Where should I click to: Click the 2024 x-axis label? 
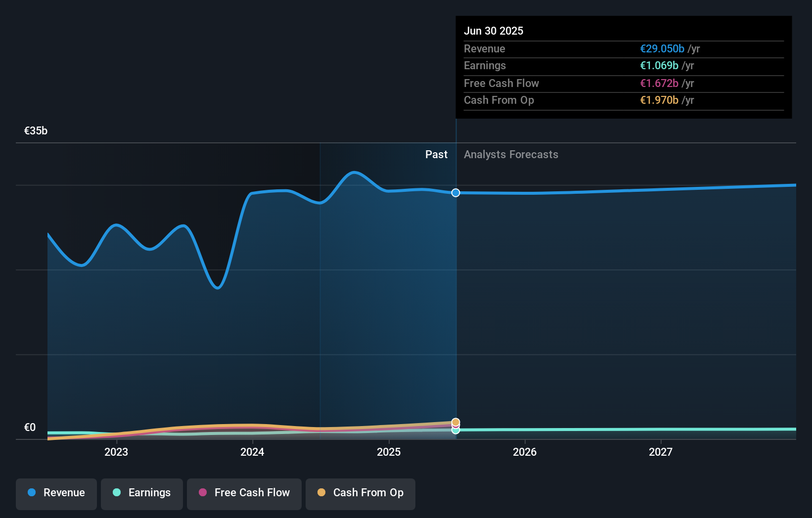click(x=252, y=452)
